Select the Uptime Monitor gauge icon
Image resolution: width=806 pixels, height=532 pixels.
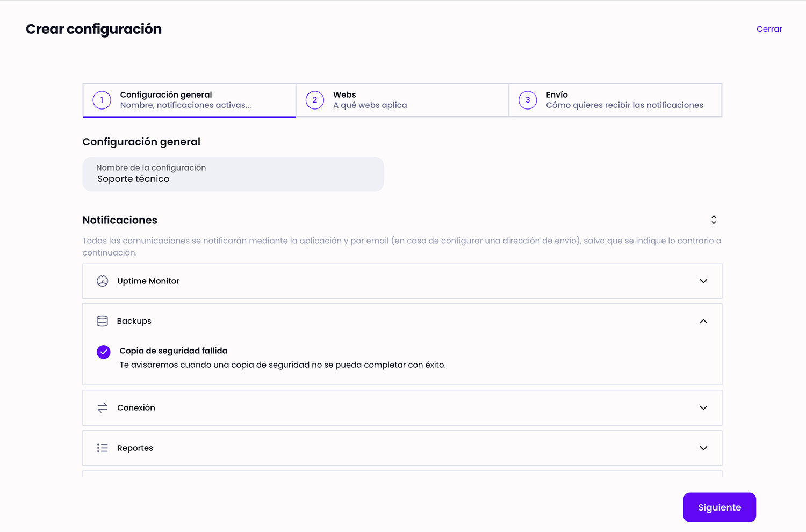[102, 281]
